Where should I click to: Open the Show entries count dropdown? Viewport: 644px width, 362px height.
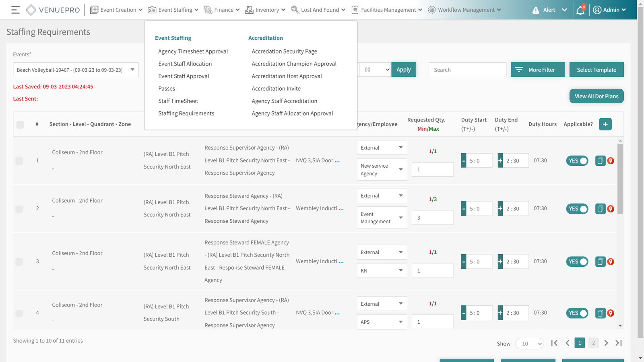point(530,343)
